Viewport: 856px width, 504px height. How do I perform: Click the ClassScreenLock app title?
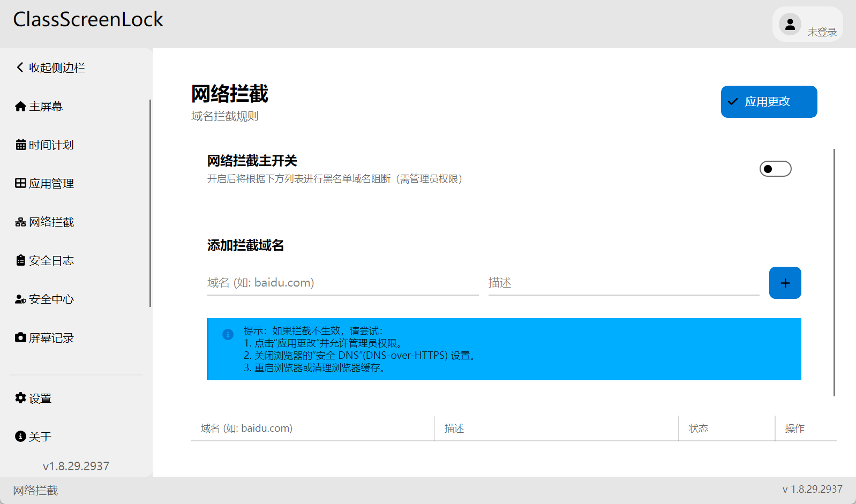[x=88, y=19]
